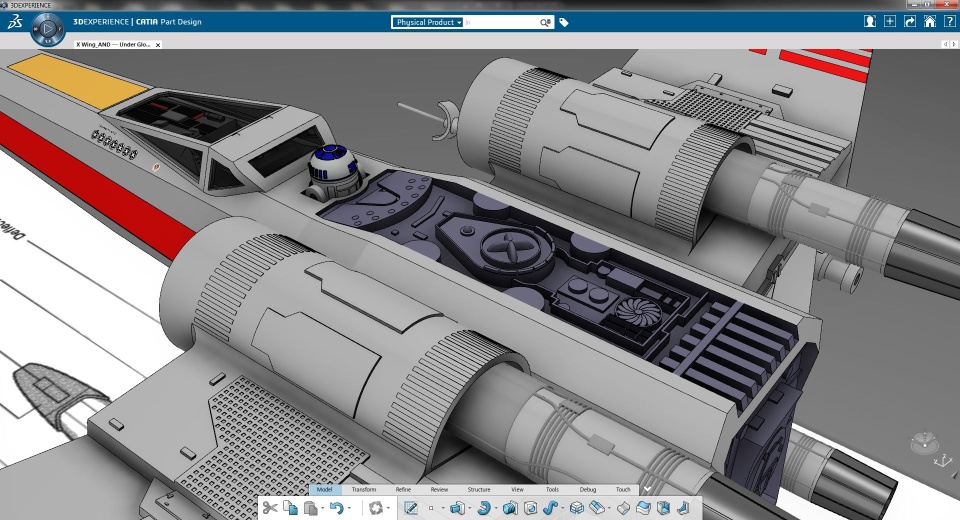Image resolution: width=960 pixels, height=520 pixels.
Task: Expand Undo history dropdown arrow
Action: coord(349,508)
